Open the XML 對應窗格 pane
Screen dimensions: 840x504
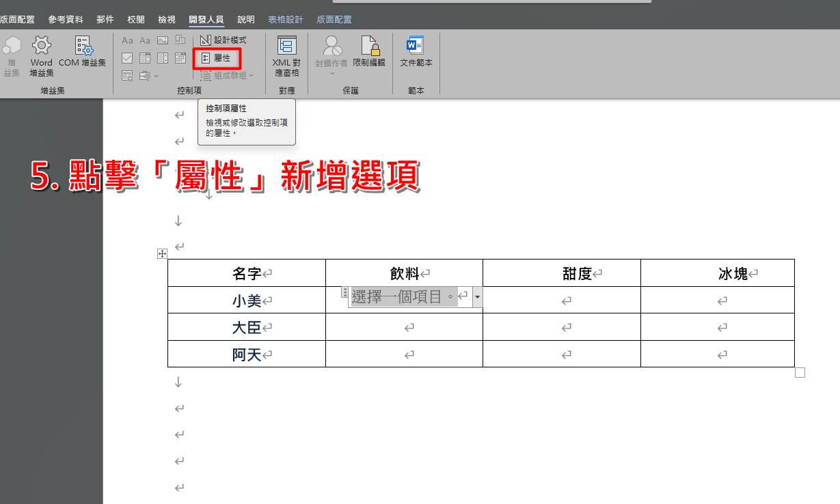pos(286,56)
